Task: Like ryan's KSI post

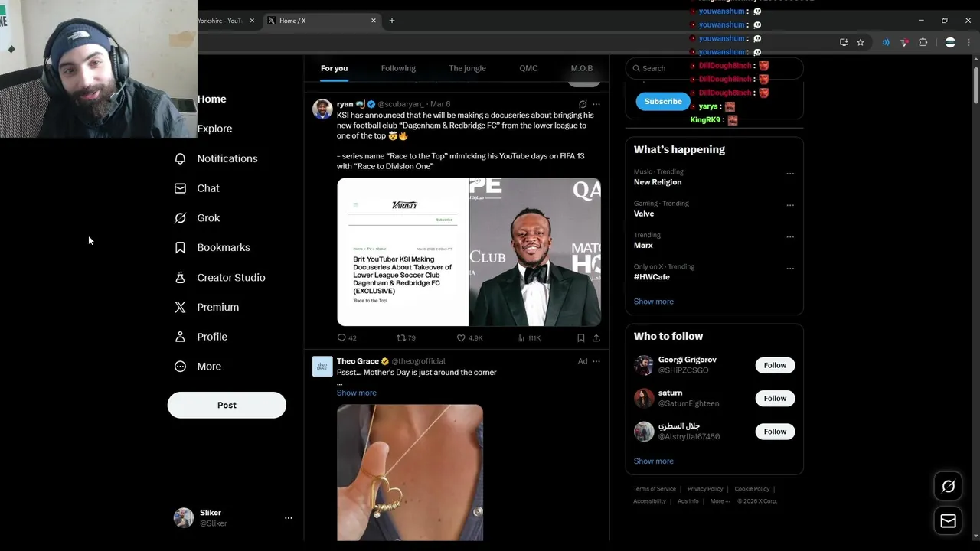Action: click(x=461, y=337)
